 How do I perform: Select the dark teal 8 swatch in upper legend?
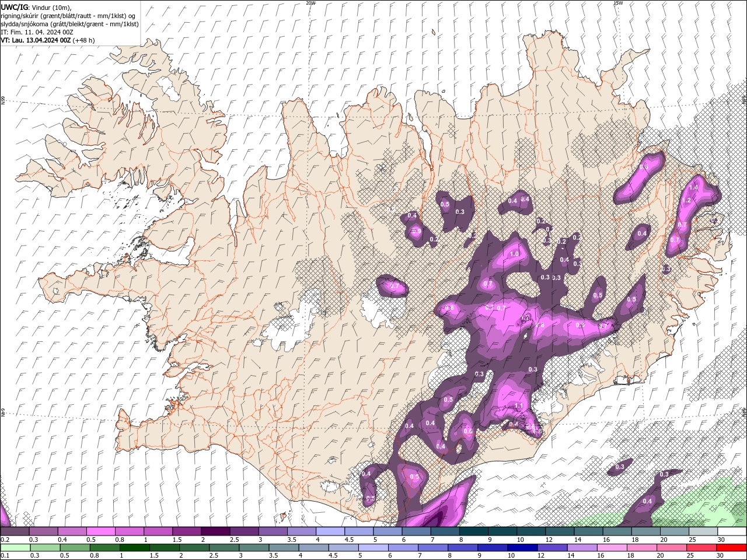click(473, 531)
